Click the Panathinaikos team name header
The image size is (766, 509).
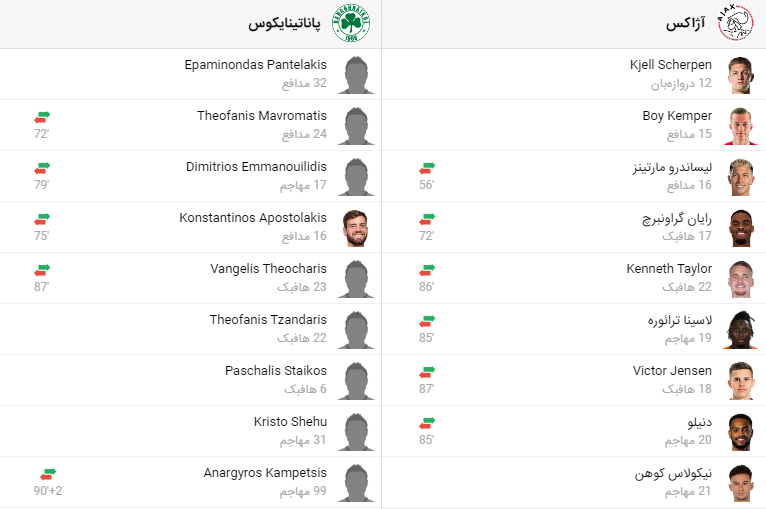pos(284,23)
